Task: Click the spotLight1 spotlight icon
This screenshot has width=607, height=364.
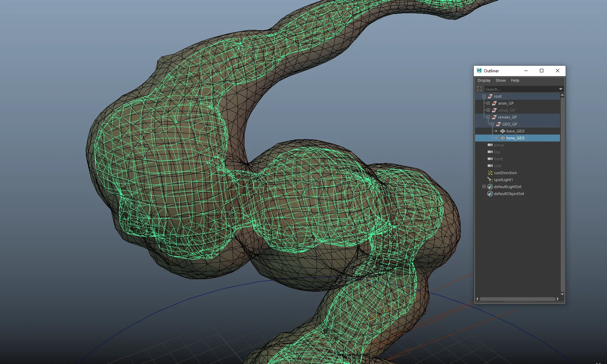Action: coord(490,180)
